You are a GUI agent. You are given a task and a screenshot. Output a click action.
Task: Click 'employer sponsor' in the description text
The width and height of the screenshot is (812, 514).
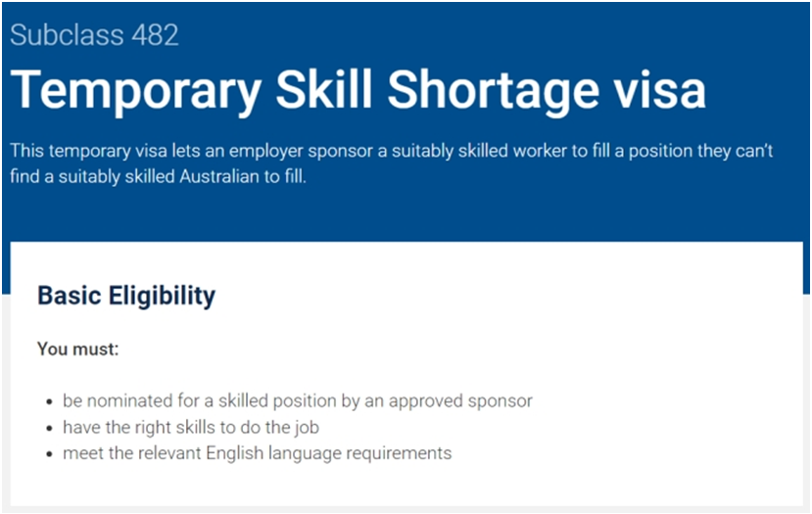click(x=301, y=151)
